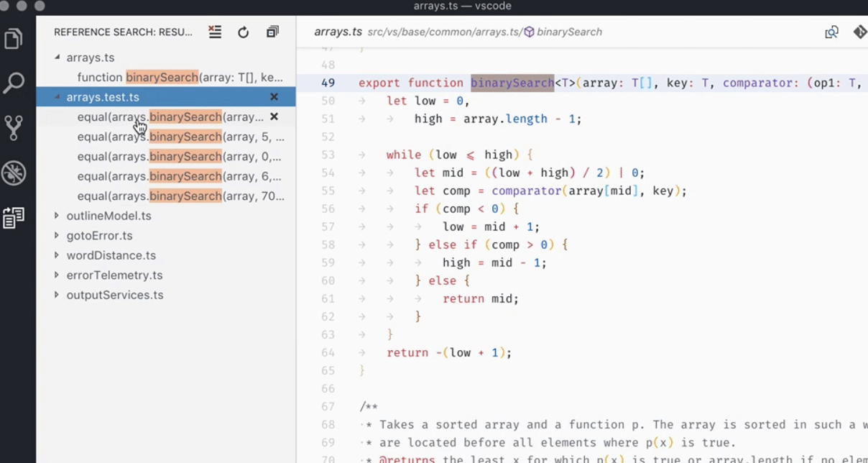The image size is (868, 463).
Task: Open the Search view in activity bar
Action: pos(14,83)
